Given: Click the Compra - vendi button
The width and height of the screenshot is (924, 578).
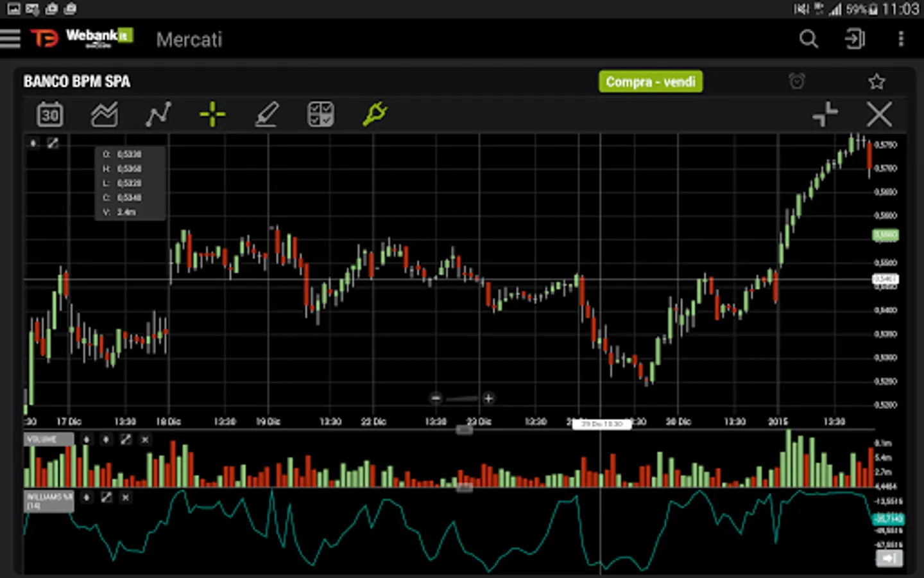Looking at the screenshot, I should pos(651,82).
